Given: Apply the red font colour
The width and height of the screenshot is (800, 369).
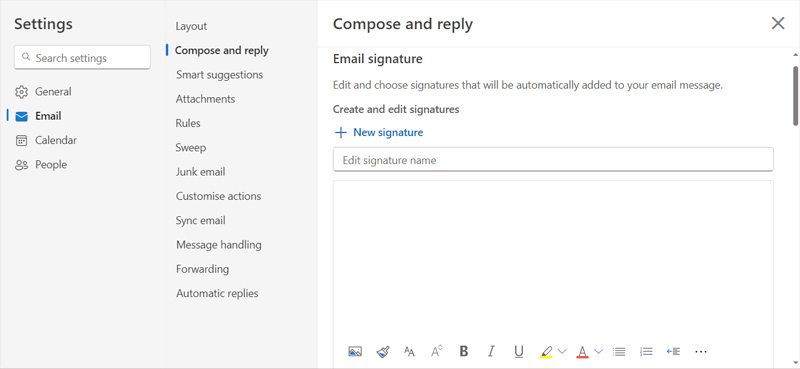Looking at the screenshot, I should (x=582, y=352).
